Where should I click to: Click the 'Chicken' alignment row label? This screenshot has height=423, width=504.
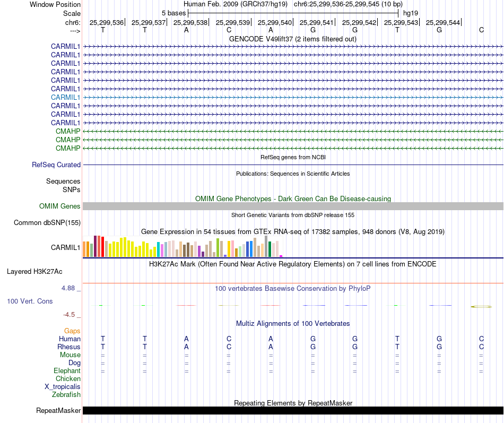pyautogui.click(x=68, y=378)
